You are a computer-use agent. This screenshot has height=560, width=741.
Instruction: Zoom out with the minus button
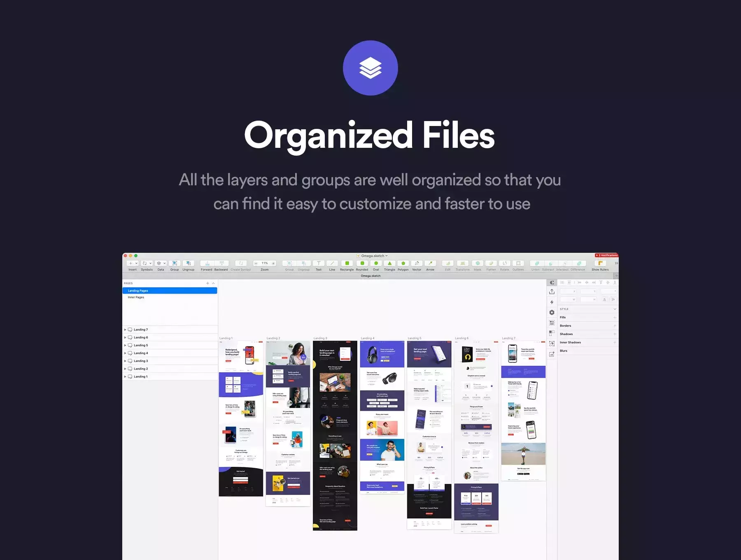pos(256,263)
